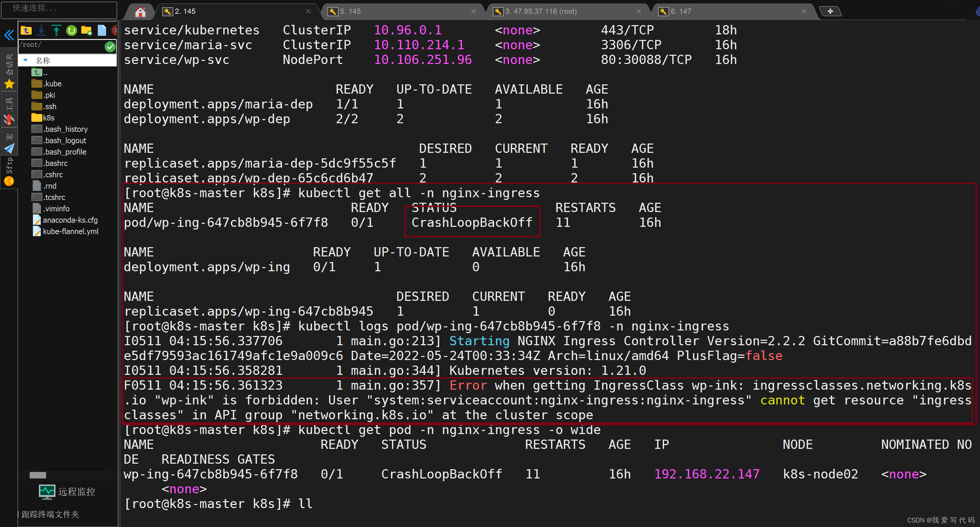980x527 pixels.
Task: Click the download-file arrow icon
Action: click(x=41, y=30)
